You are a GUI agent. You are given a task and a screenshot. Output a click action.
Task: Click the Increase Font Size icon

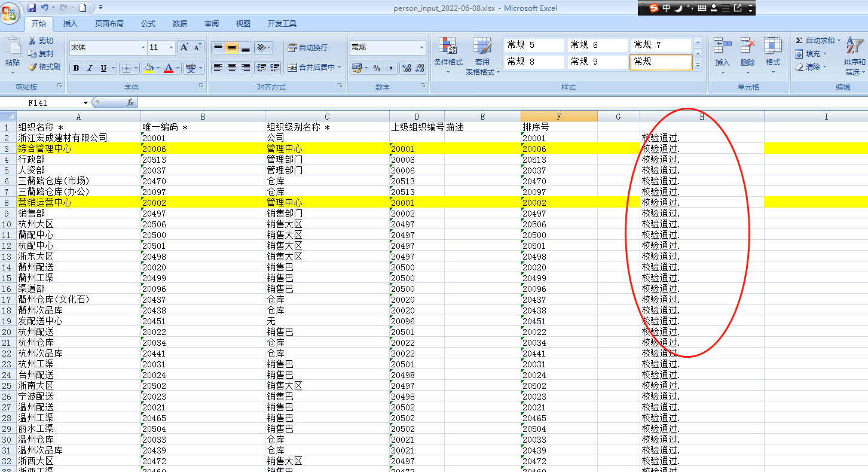[x=185, y=47]
